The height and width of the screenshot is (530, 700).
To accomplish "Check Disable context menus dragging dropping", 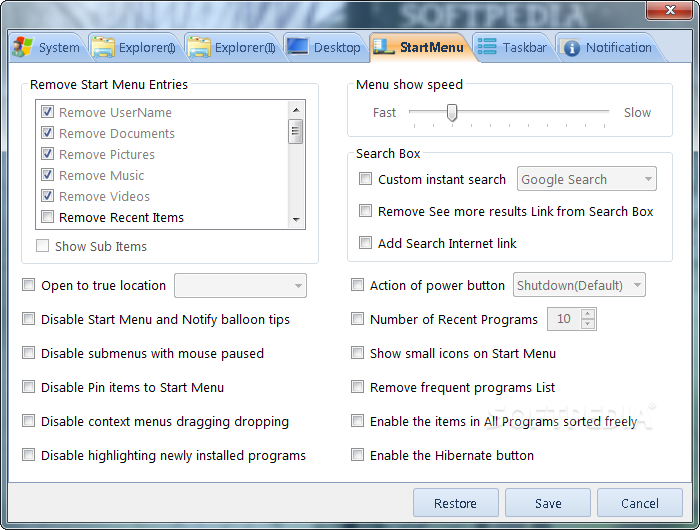I will pyautogui.click(x=29, y=421).
